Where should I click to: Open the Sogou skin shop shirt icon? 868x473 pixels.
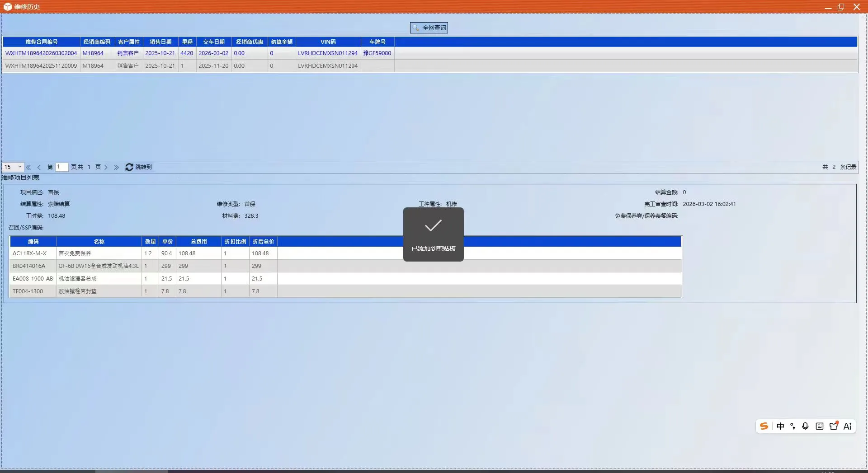coord(834,426)
